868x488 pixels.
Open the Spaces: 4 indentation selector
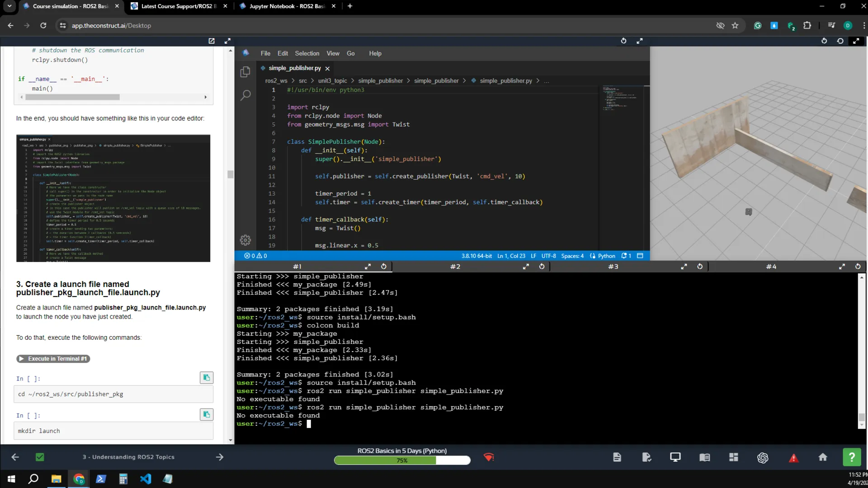(x=572, y=256)
